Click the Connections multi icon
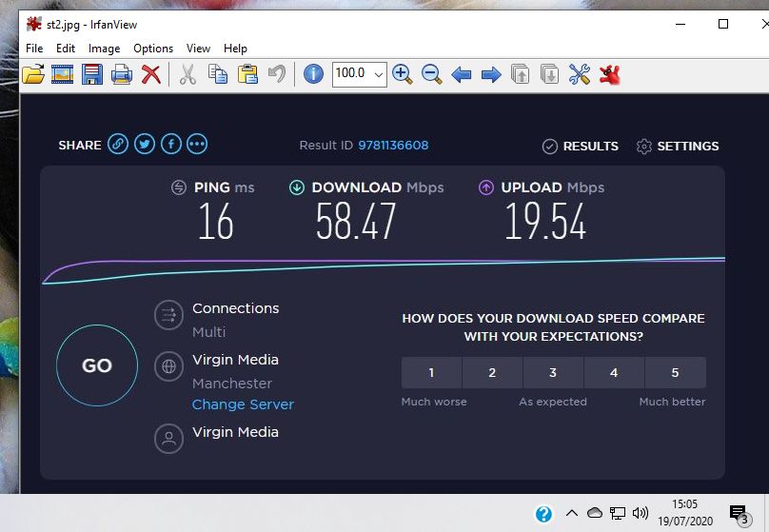 pyautogui.click(x=168, y=315)
